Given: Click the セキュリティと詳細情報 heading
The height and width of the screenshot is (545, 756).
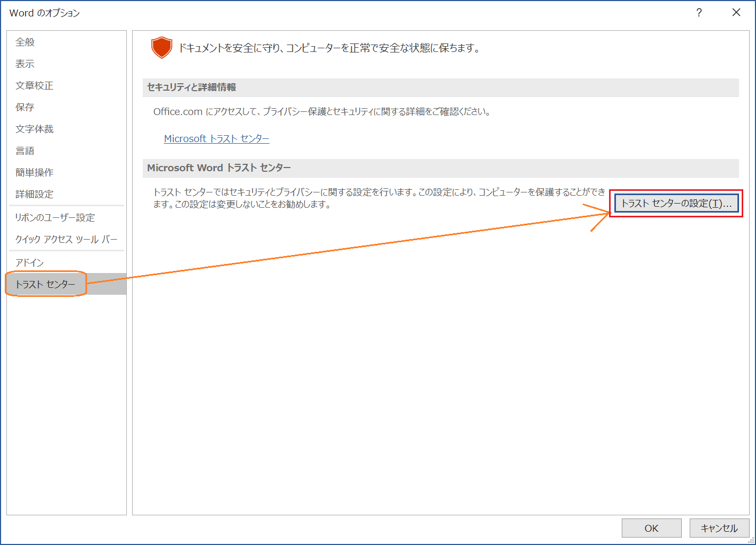Looking at the screenshot, I should click(x=192, y=87).
